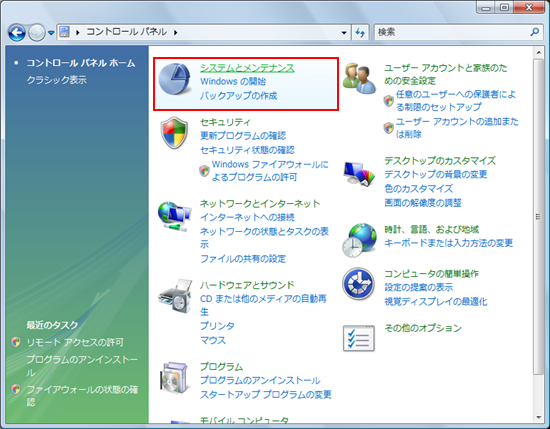Open ファイルの共有の設定 link
Screen dimensions: 550x429
(243, 259)
